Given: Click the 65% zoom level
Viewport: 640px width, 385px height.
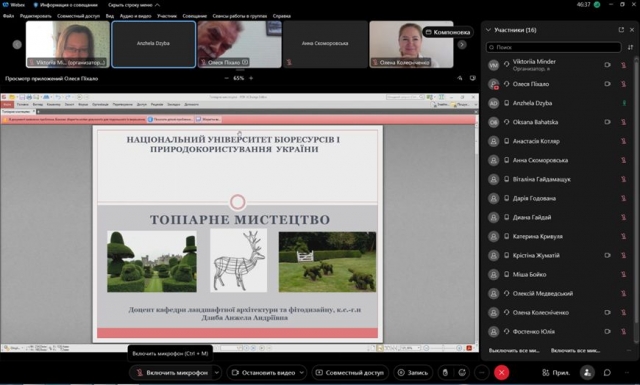Looking at the screenshot, I should click(239, 78).
